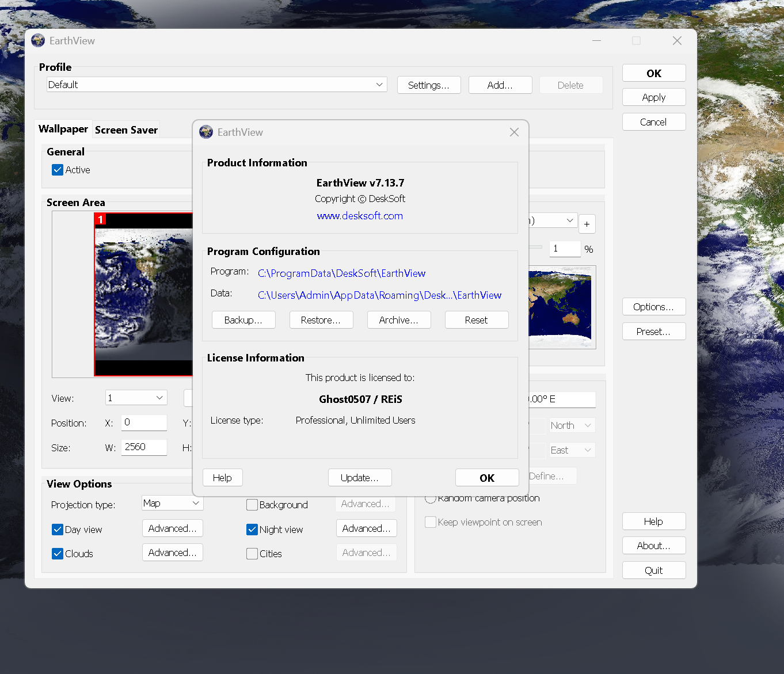Click the Backup... button
784x674 pixels.
tap(243, 320)
